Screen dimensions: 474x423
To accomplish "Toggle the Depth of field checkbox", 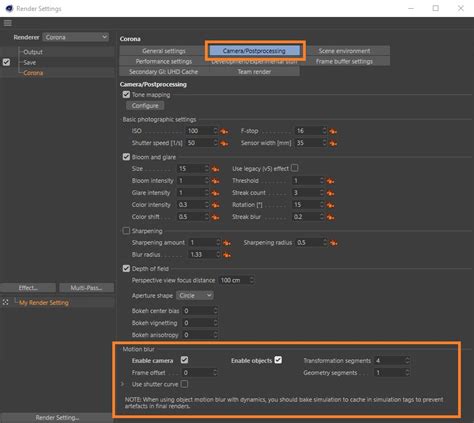I will (x=126, y=268).
